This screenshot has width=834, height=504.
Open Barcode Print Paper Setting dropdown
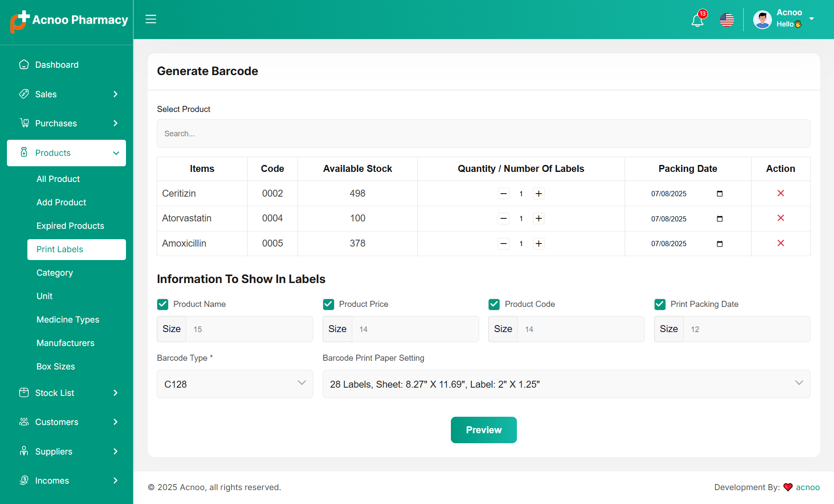(x=566, y=384)
